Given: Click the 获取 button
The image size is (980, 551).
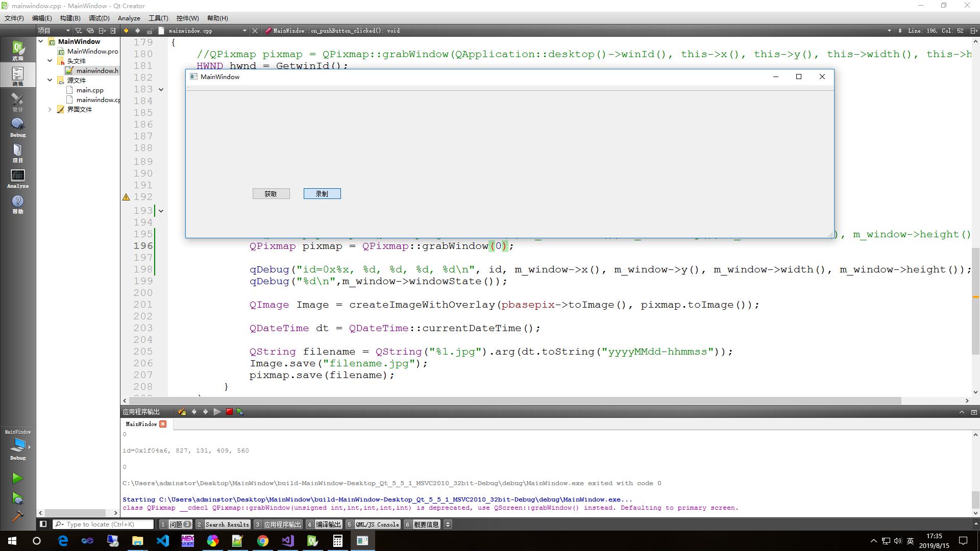Looking at the screenshot, I should coord(271,194).
